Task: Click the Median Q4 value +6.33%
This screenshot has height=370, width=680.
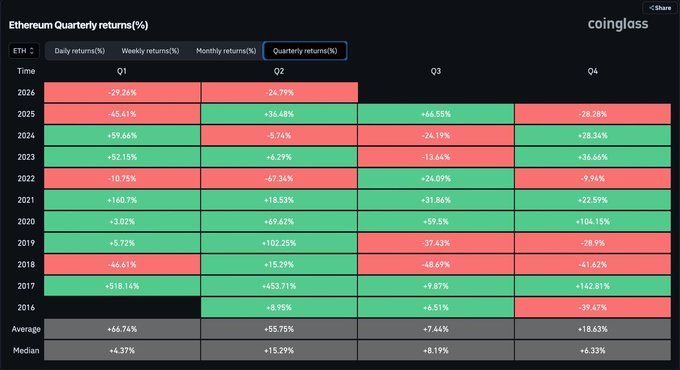Action: click(x=593, y=350)
